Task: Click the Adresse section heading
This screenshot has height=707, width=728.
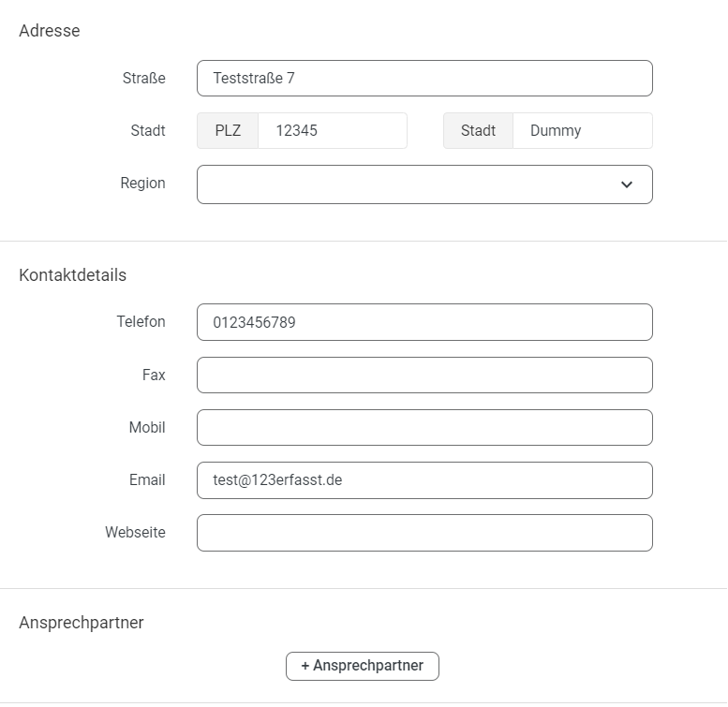Action: click(x=50, y=31)
